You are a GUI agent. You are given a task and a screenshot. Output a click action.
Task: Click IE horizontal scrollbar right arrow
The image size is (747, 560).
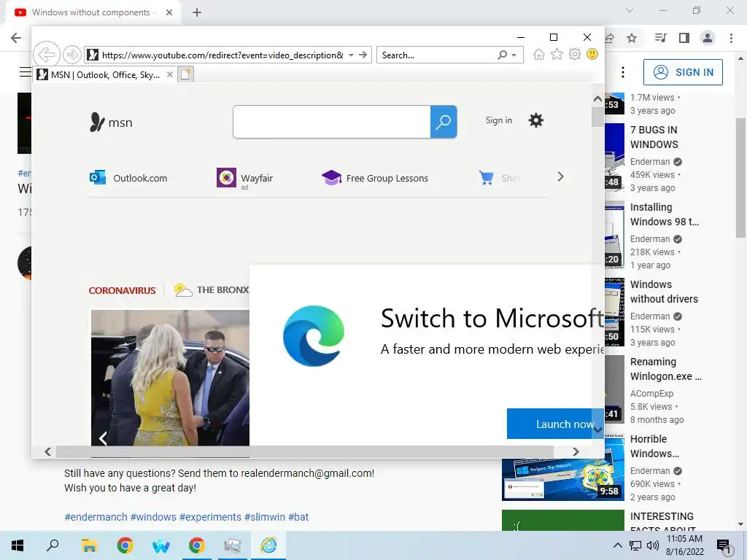pyautogui.click(x=576, y=451)
